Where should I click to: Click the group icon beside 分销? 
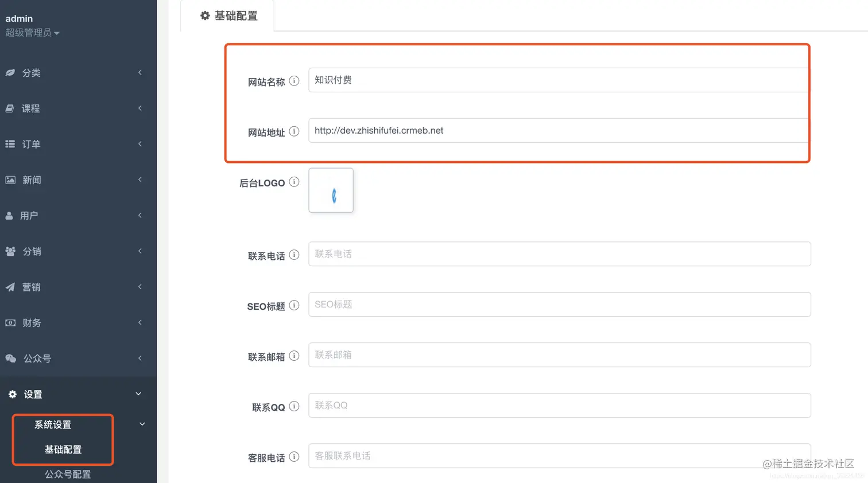10,251
